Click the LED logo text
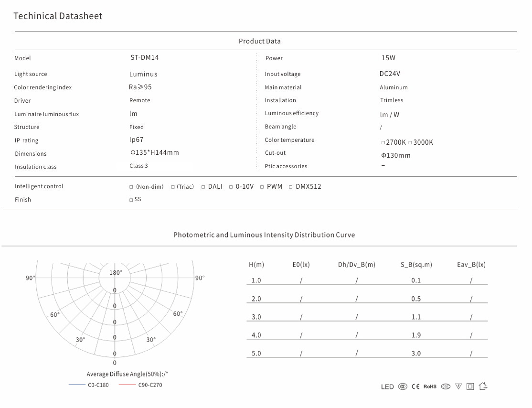This screenshot has height=408, width=532. (387, 387)
